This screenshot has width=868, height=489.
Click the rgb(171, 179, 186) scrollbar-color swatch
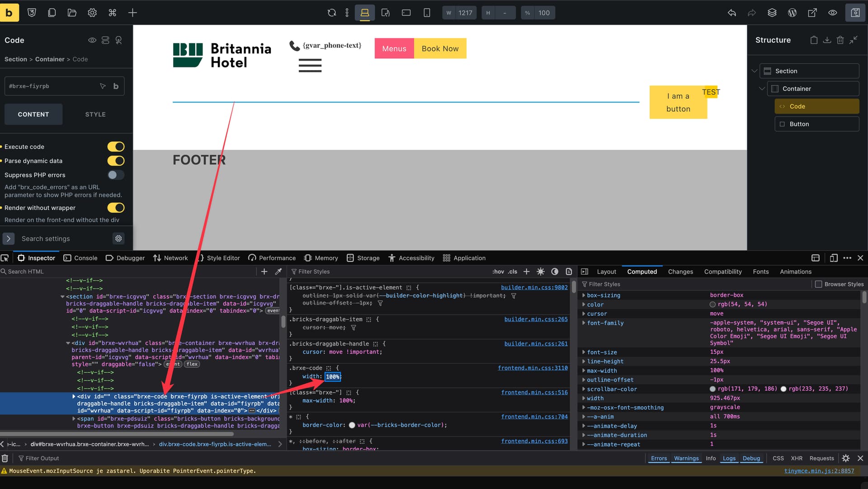(x=712, y=389)
